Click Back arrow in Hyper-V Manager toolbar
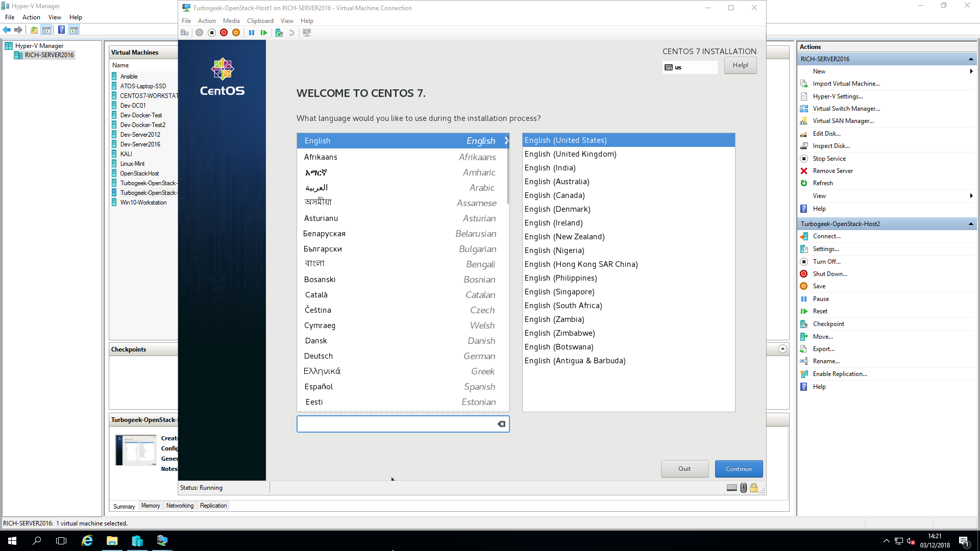Screen dimensions: 980x551 (x=7, y=30)
